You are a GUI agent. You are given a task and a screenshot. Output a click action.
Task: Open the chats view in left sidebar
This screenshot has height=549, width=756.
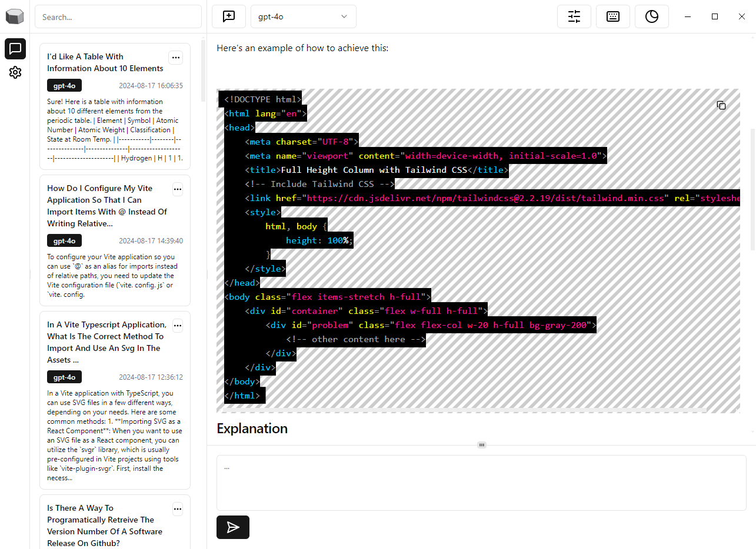coord(15,49)
